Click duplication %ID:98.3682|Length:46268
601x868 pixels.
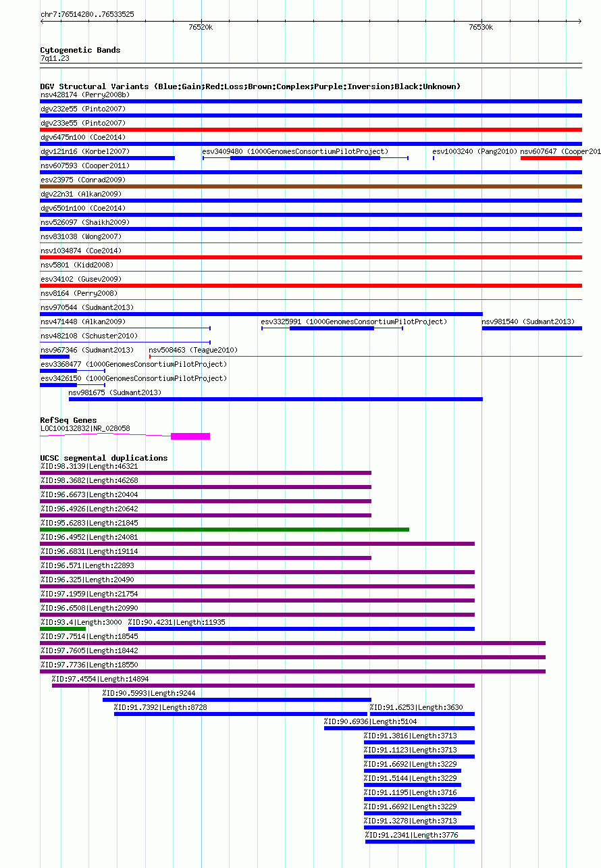[x=89, y=480]
